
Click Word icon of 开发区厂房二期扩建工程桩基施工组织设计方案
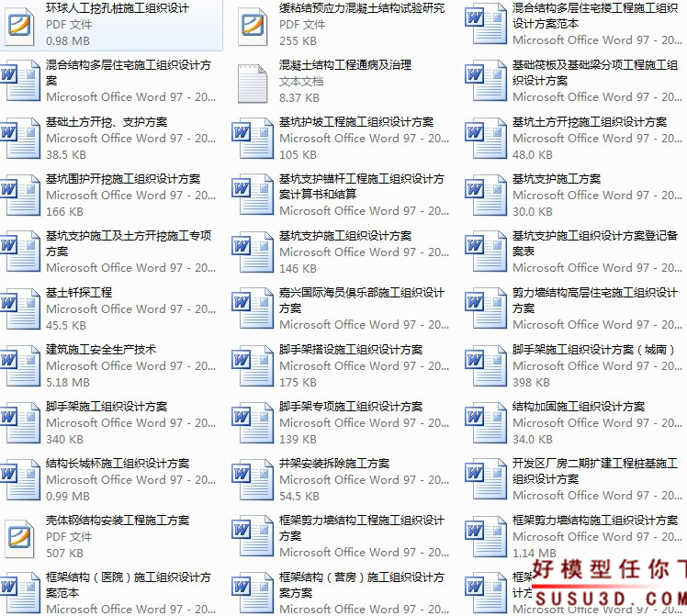[486, 479]
